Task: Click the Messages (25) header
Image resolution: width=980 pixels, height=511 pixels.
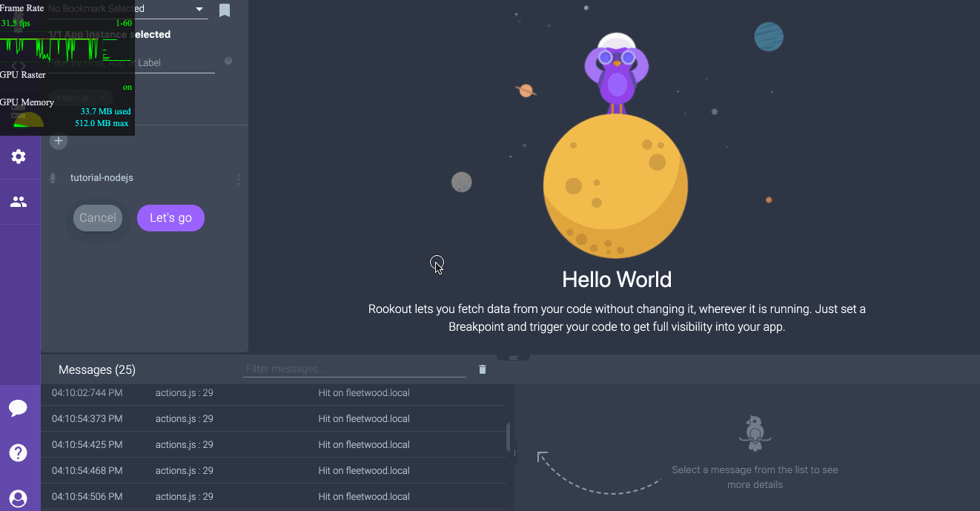Action: point(97,370)
